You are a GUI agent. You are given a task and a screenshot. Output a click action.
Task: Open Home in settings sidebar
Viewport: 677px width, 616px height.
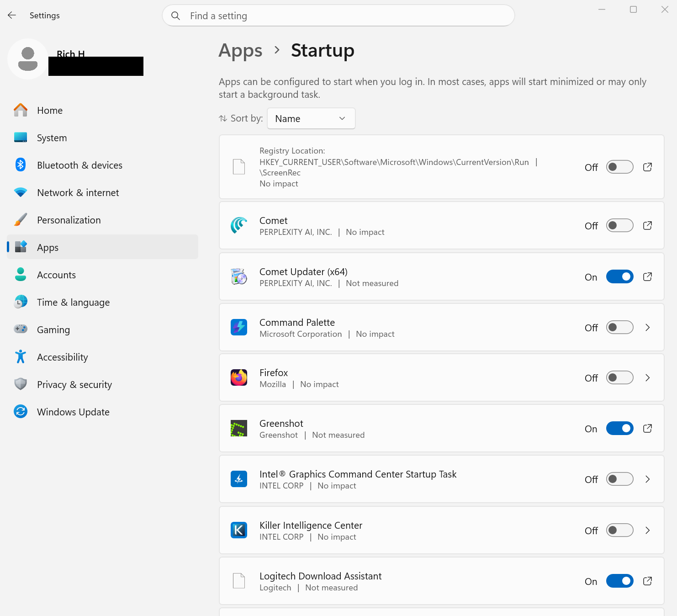(102, 110)
